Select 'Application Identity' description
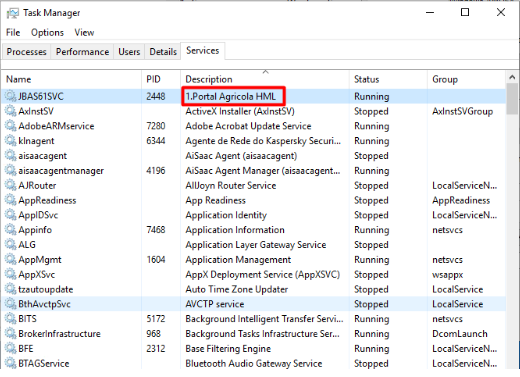Screen dimensions: 520x377 (226, 215)
